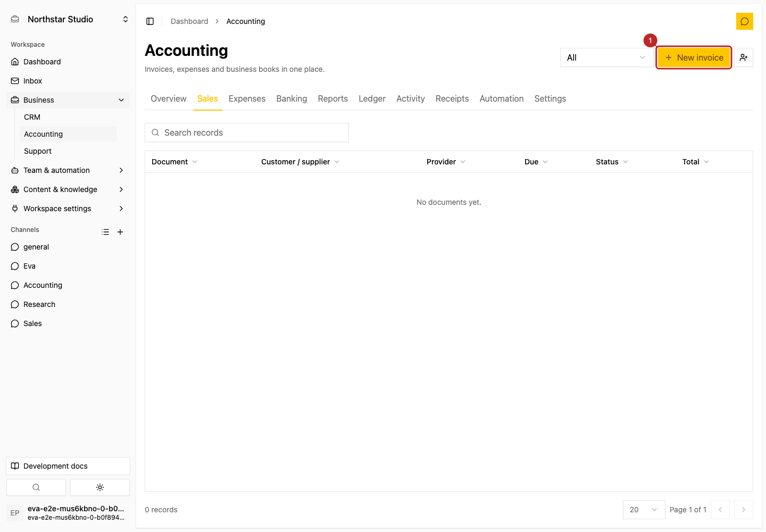766x532 pixels.
Task: Switch theme with the sun icon
Action: coord(100,487)
